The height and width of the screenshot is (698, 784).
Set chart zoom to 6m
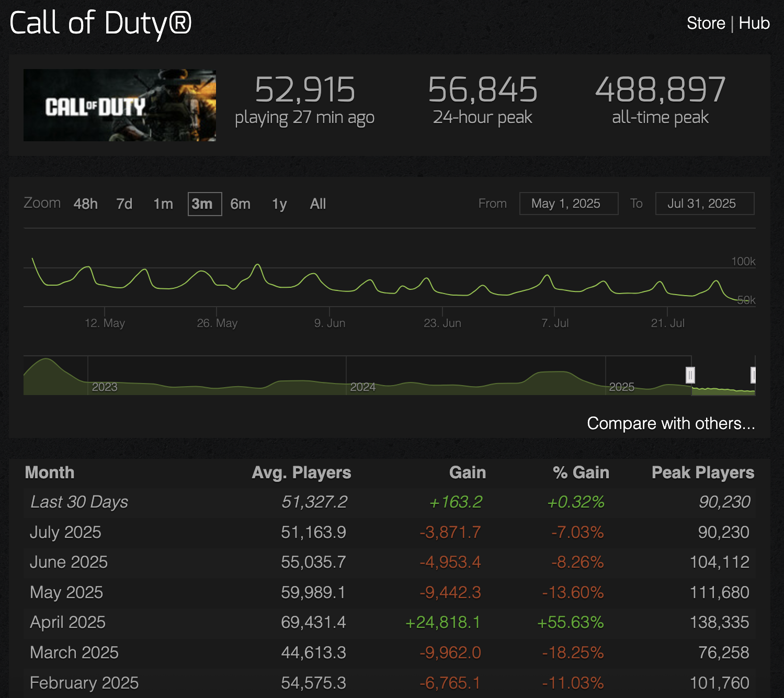[240, 204]
